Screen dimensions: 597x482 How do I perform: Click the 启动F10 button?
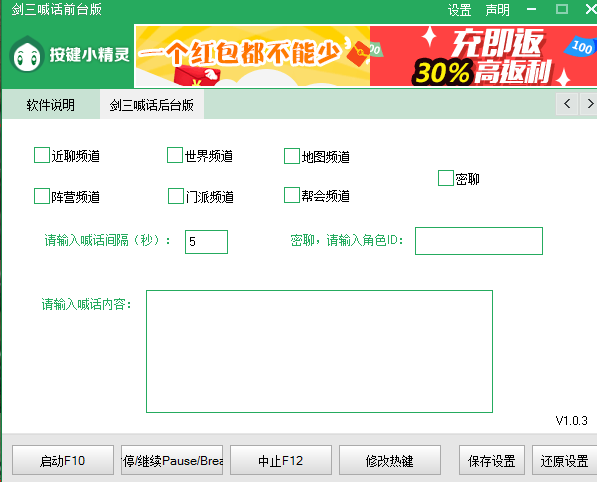coord(63,460)
